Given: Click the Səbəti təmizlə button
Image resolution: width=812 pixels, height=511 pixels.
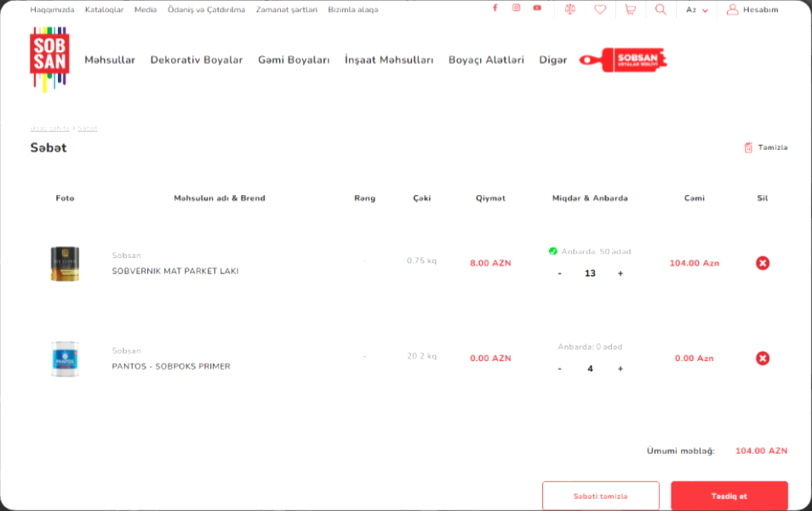Looking at the screenshot, I should (x=600, y=496).
